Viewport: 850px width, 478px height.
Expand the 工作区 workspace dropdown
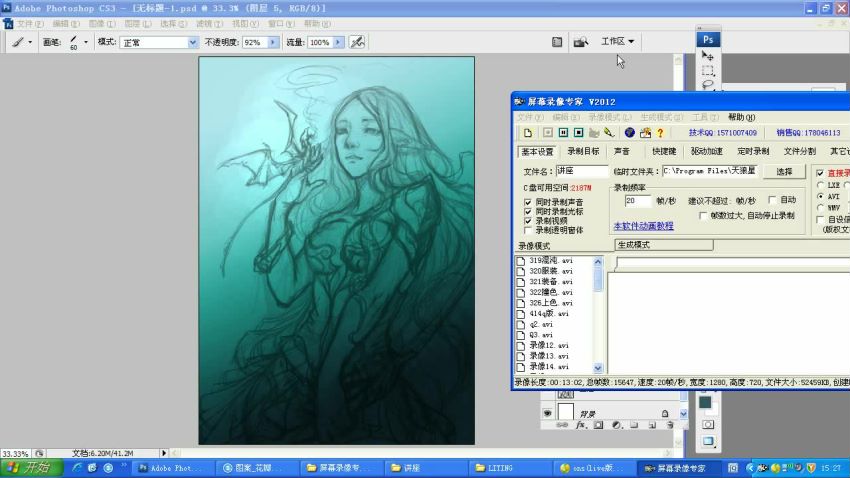617,41
